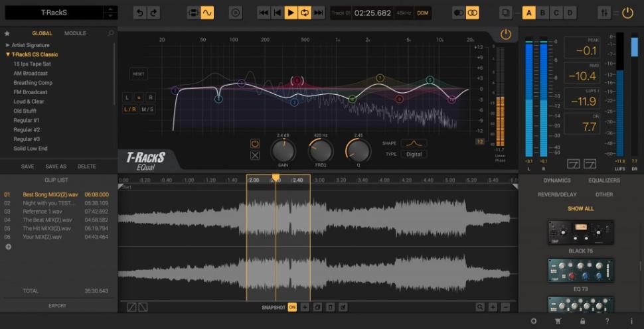Click the copy preset icon beside A
Viewport: 644px width, 329px height.
click(506, 13)
